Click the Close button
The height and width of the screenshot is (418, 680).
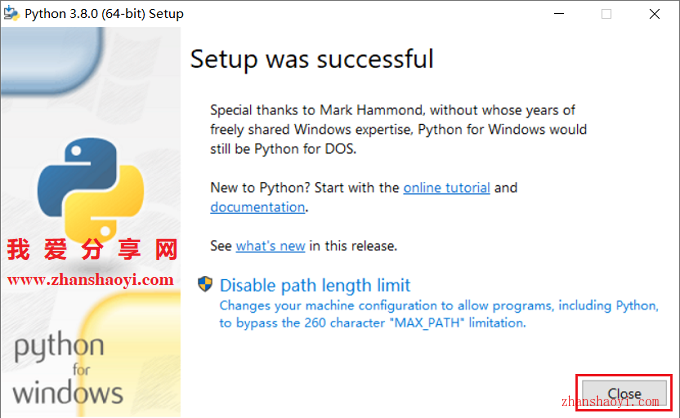(x=624, y=393)
